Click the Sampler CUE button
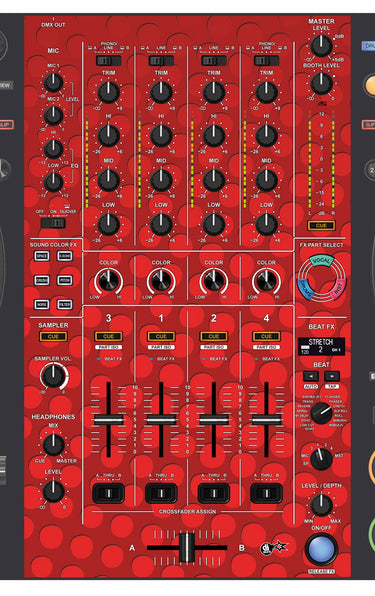The width and height of the screenshot is (375, 596). [x=53, y=336]
